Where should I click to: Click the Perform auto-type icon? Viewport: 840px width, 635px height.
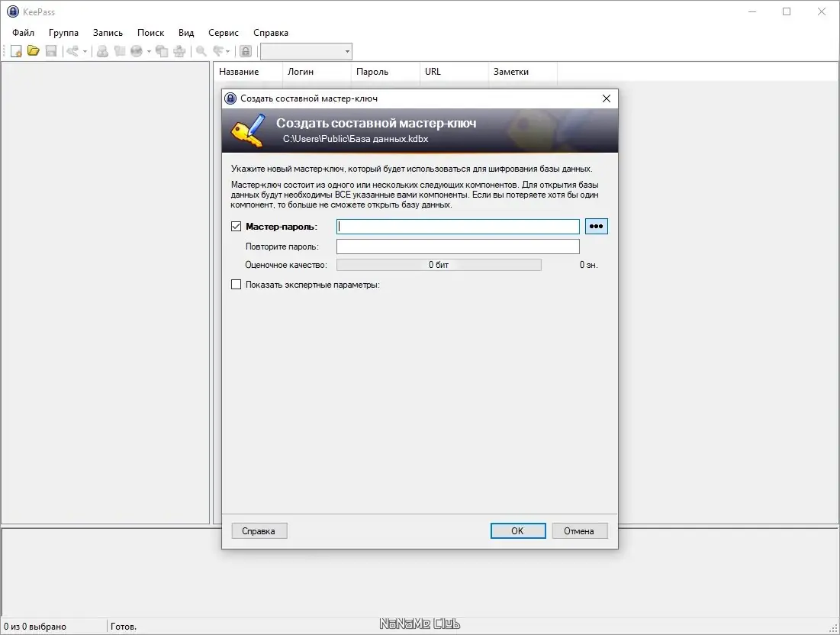pos(179,51)
